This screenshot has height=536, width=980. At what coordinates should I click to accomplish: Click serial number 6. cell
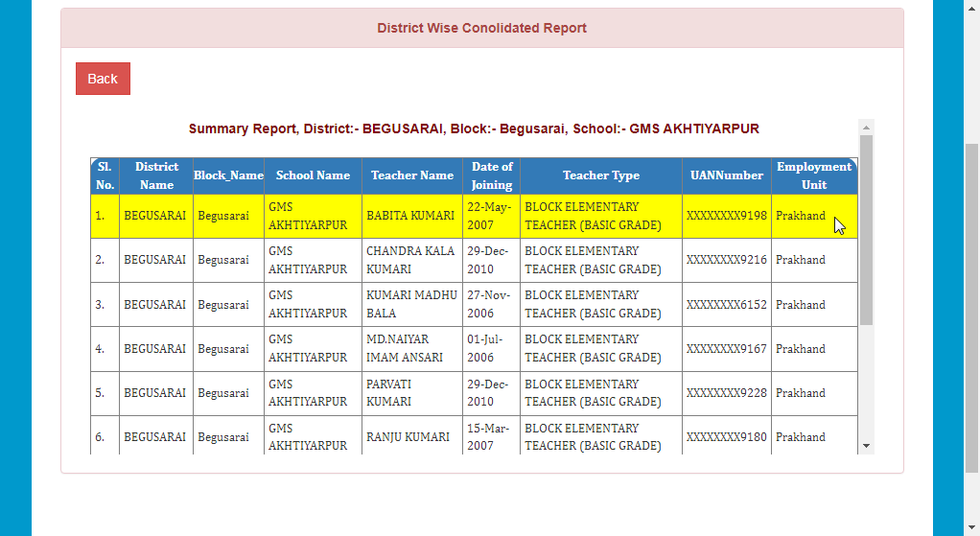pos(105,435)
